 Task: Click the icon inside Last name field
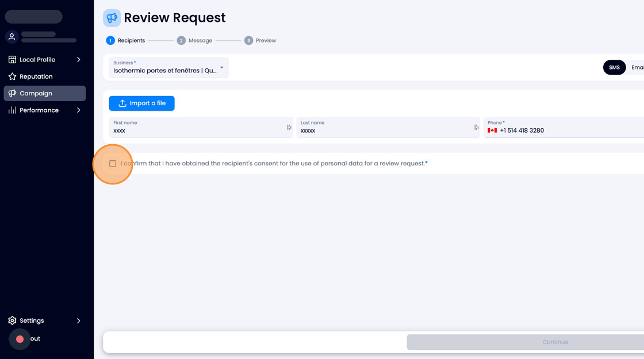tap(477, 127)
